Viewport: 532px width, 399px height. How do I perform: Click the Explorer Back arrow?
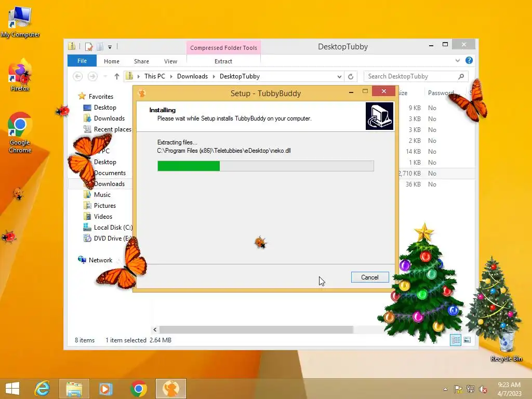(x=78, y=76)
